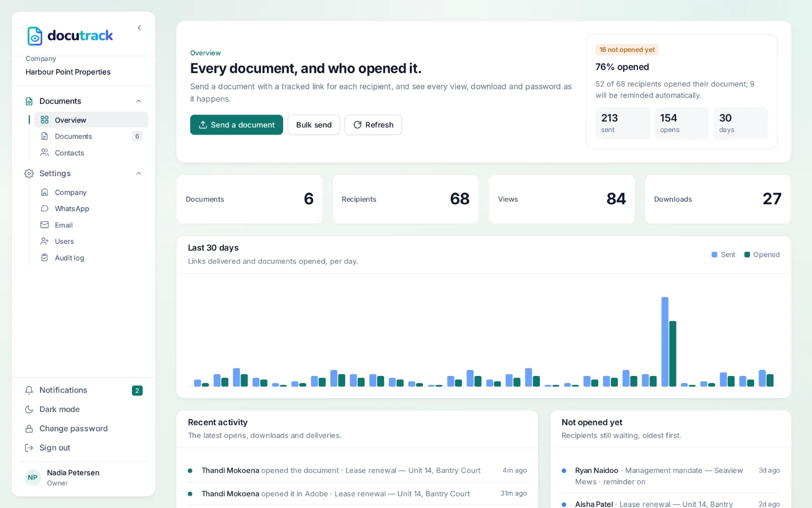Click the Company building icon
Image resolution: width=812 pixels, height=508 pixels.
(x=45, y=192)
